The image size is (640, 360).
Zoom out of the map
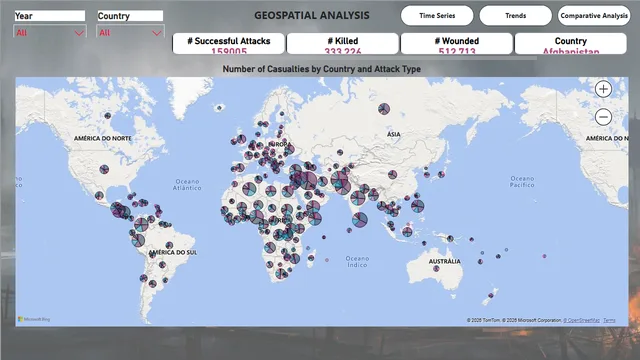[x=603, y=117]
